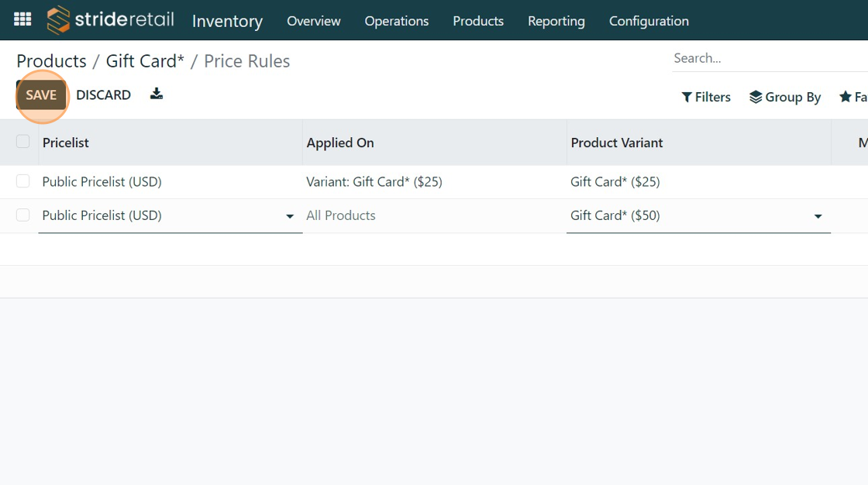Sort by the Applied On column header
Viewport: 868px width, 485px height.
tap(340, 143)
